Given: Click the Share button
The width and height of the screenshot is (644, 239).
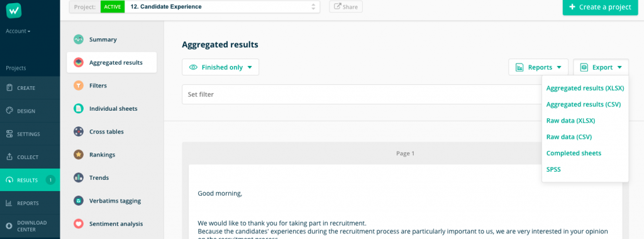Looking at the screenshot, I should point(346,6).
